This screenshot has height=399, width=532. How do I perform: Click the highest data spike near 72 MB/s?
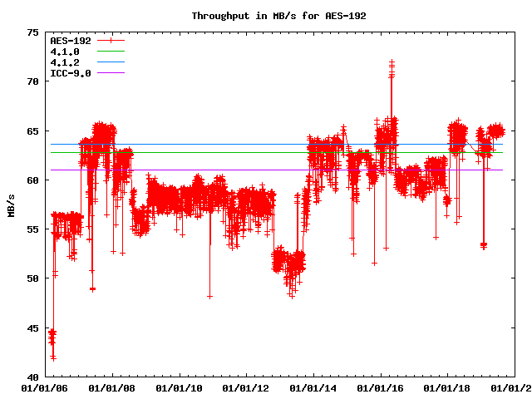(392, 62)
